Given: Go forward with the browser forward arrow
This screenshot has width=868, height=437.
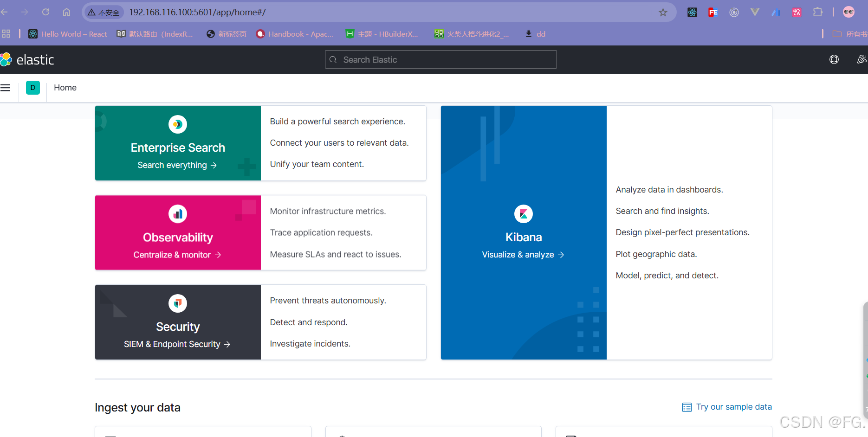Looking at the screenshot, I should (25, 12).
